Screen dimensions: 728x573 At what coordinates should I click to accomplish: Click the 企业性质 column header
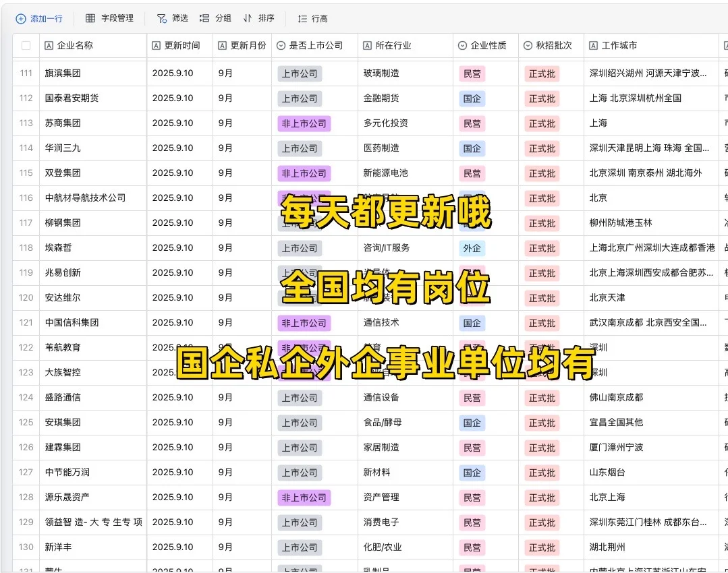coord(486,45)
